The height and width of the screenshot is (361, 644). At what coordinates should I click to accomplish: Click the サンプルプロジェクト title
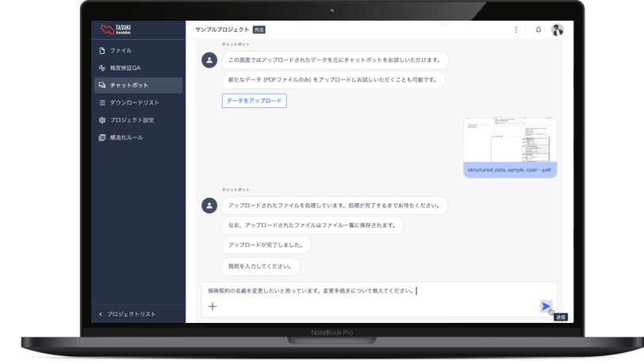222,29
